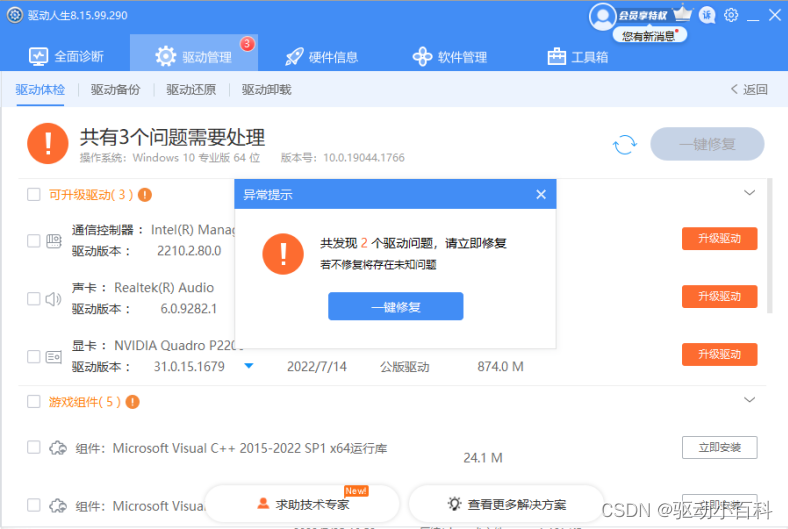Click the last Microsoft Visual component icon
The image size is (788, 529).
point(58,505)
